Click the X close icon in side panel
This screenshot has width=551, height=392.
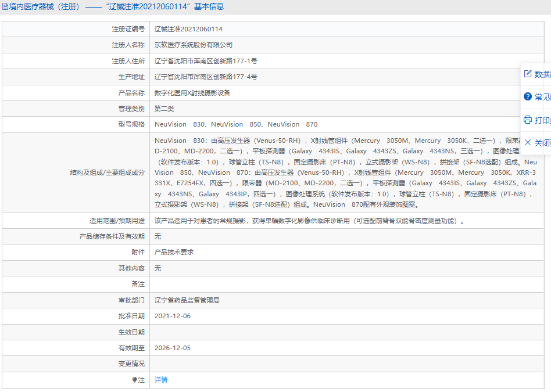pos(528,143)
